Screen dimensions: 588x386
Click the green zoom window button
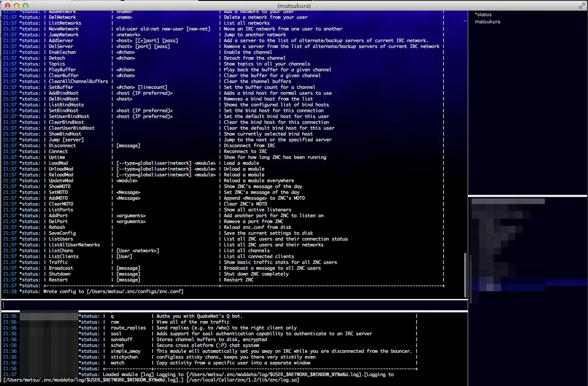pyautogui.click(x=26, y=5)
